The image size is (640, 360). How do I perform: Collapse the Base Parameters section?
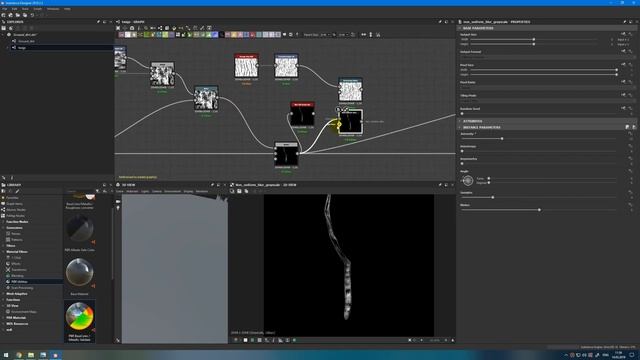tap(460, 28)
